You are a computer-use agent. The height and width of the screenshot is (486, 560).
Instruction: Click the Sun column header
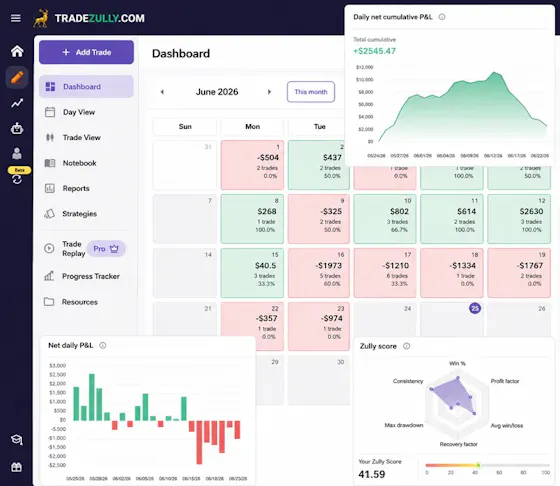[185, 126]
